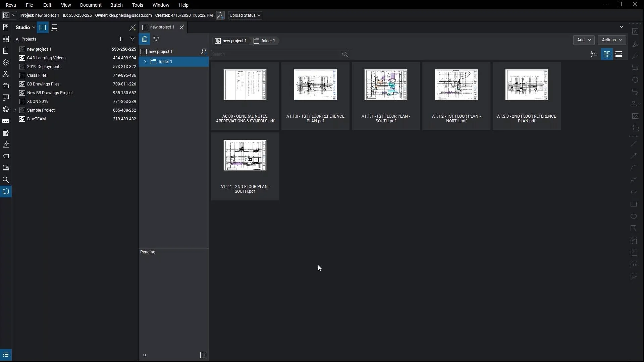Expand the Sample Project tree item
644x362 pixels.
[15, 110]
